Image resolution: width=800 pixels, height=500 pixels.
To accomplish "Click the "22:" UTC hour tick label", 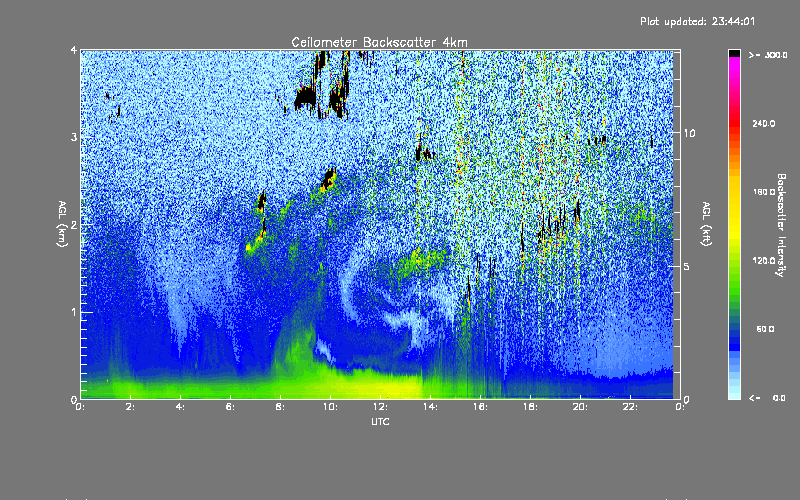I will [630, 407].
